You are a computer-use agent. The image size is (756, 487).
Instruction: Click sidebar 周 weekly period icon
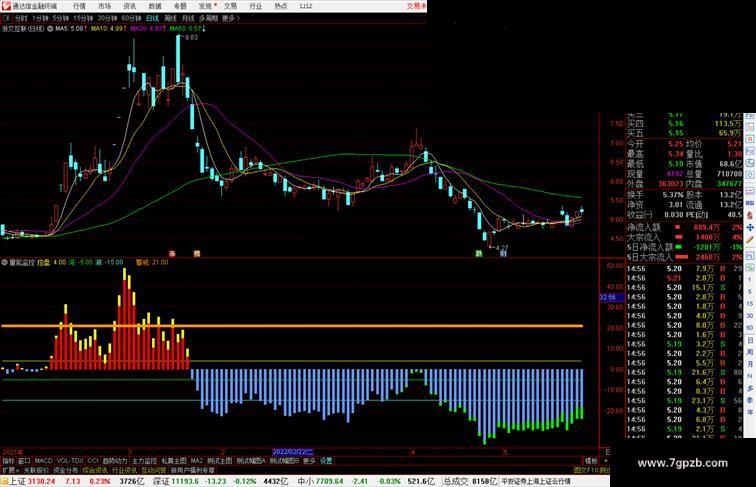tap(750, 352)
